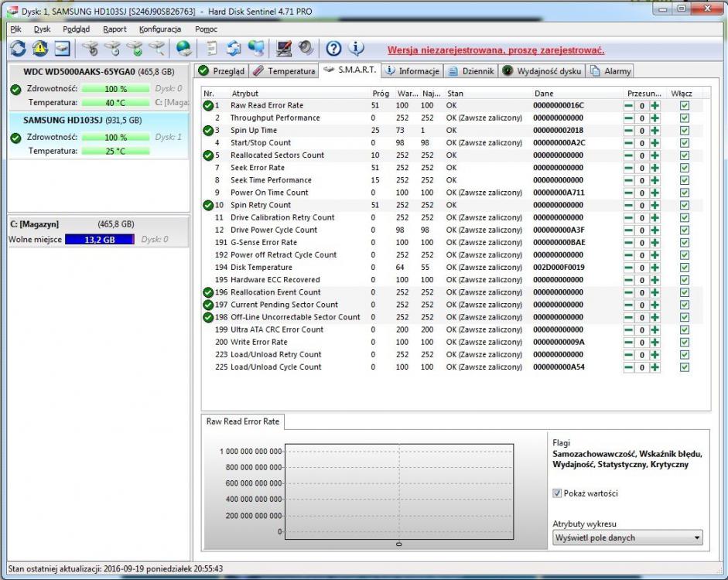Open the Pomoc menu
The width and height of the screenshot is (728, 580).
(206, 29)
